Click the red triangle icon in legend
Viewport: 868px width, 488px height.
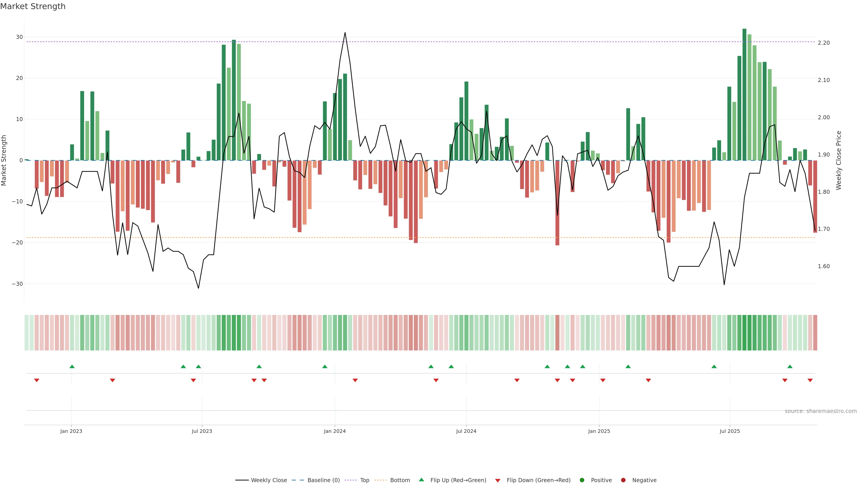click(x=498, y=481)
